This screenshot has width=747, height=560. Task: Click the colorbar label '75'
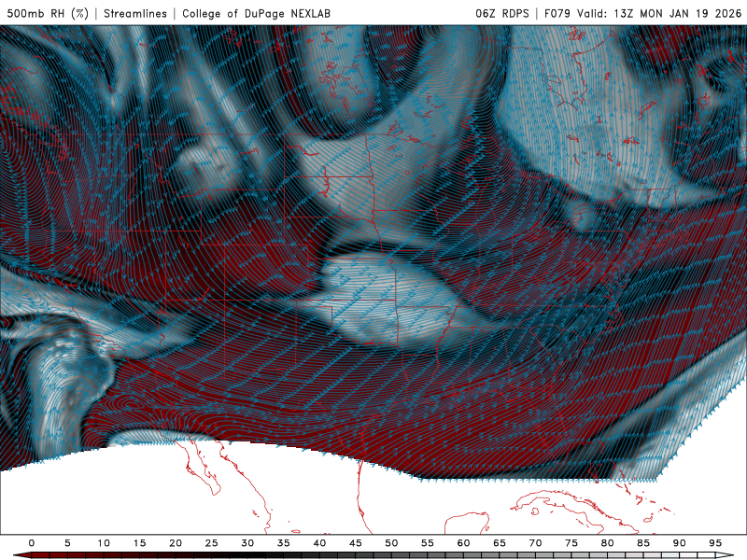(x=571, y=543)
